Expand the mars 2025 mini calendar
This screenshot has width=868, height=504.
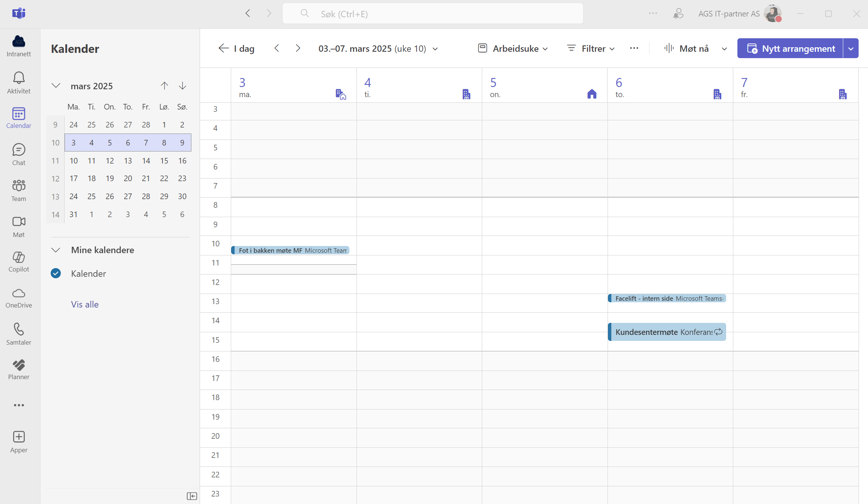pyautogui.click(x=55, y=85)
